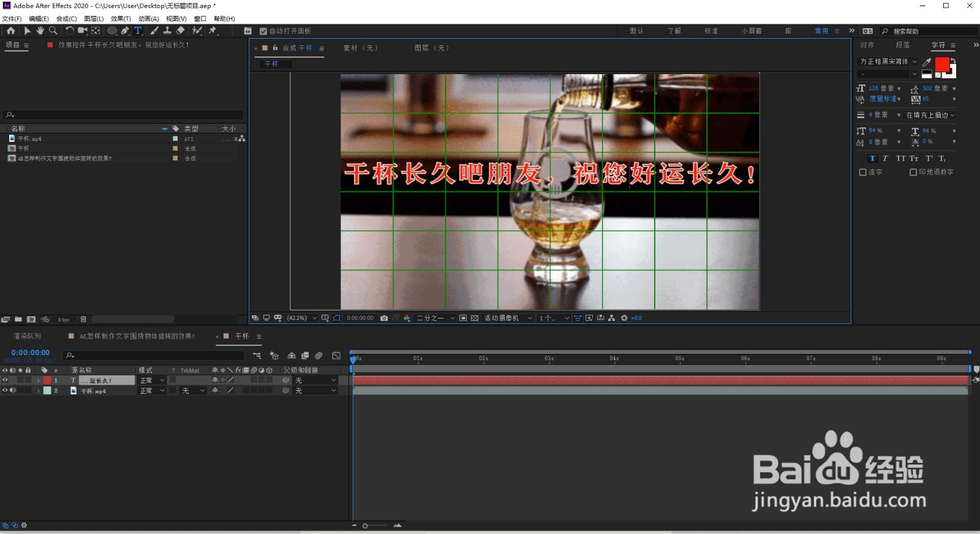Switch to 对齐 panel tab
Image resolution: width=980 pixels, height=534 pixels.
(867, 45)
